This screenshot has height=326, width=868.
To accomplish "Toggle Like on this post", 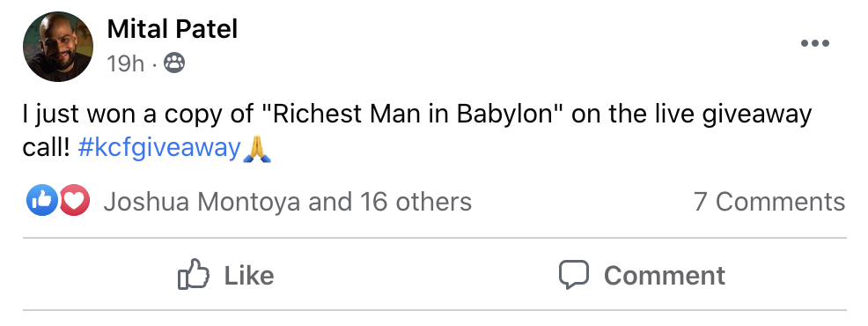I will coord(226,275).
